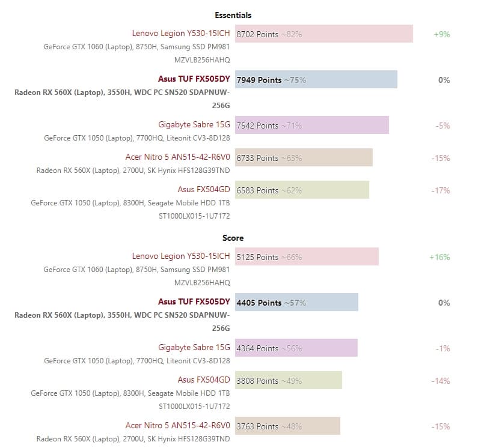Click Asus TUF FX505DY name under Essentials
Image resolution: width=499 pixels, height=448 pixels.
click(194, 79)
